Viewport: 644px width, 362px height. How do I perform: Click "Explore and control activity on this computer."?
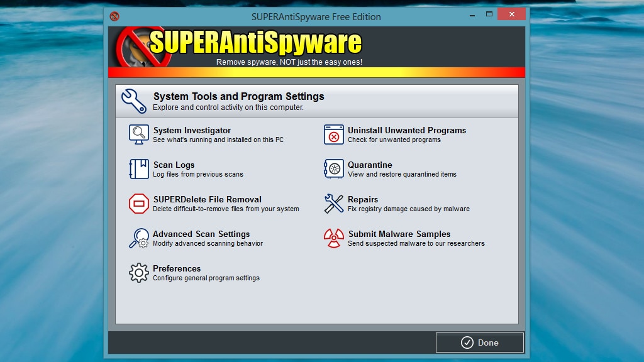pyautogui.click(x=228, y=107)
